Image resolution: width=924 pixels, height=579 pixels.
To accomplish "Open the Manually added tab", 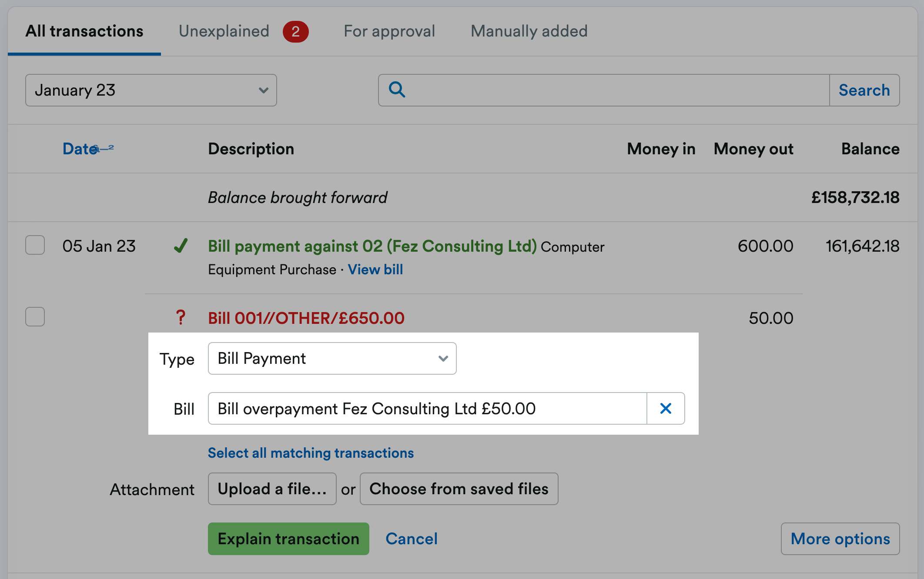I will 529,31.
